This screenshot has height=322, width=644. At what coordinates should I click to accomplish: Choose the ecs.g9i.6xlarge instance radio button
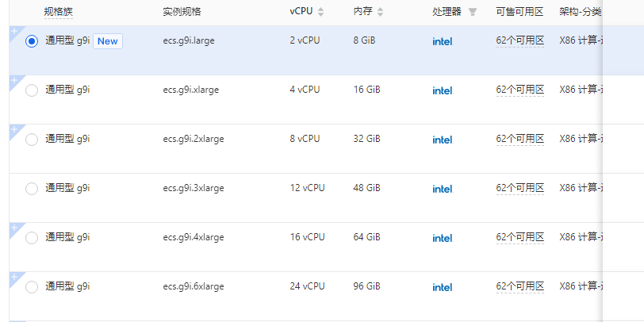[x=32, y=287]
